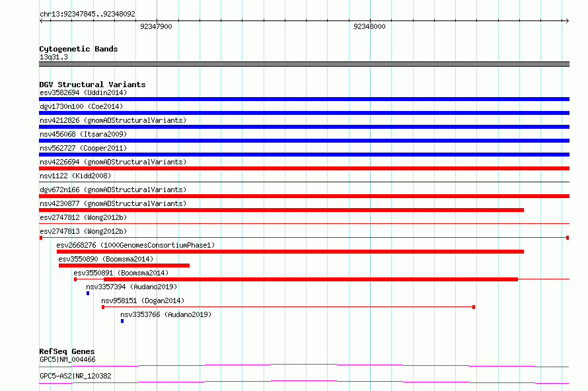Select the small blue marker under nsv3353766
Screen dimensions: 588x391
coord(122,321)
